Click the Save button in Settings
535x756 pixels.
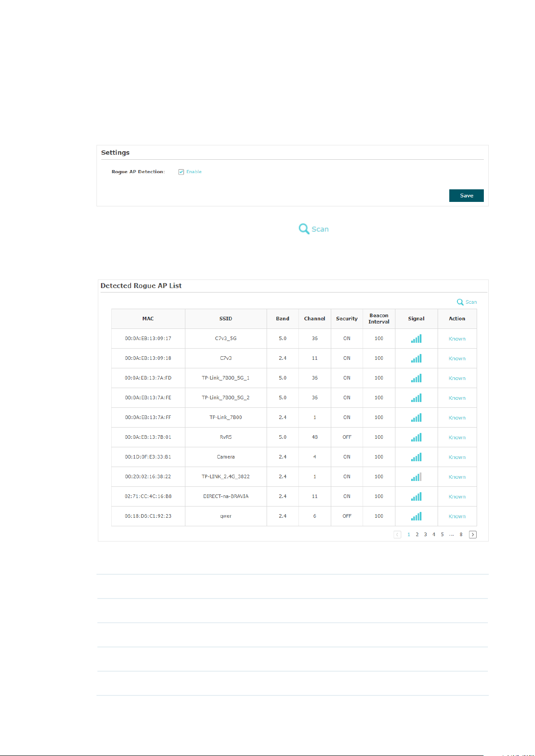(x=466, y=196)
